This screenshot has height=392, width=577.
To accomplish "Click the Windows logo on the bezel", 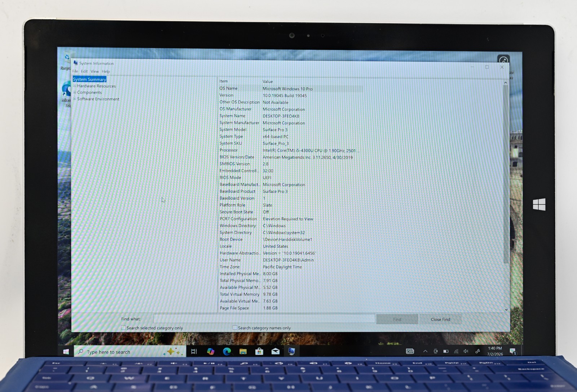I will click(539, 204).
